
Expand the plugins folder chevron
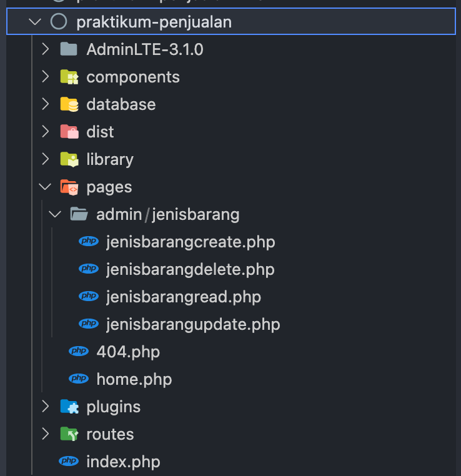pyautogui.click(x=46, y=406)
